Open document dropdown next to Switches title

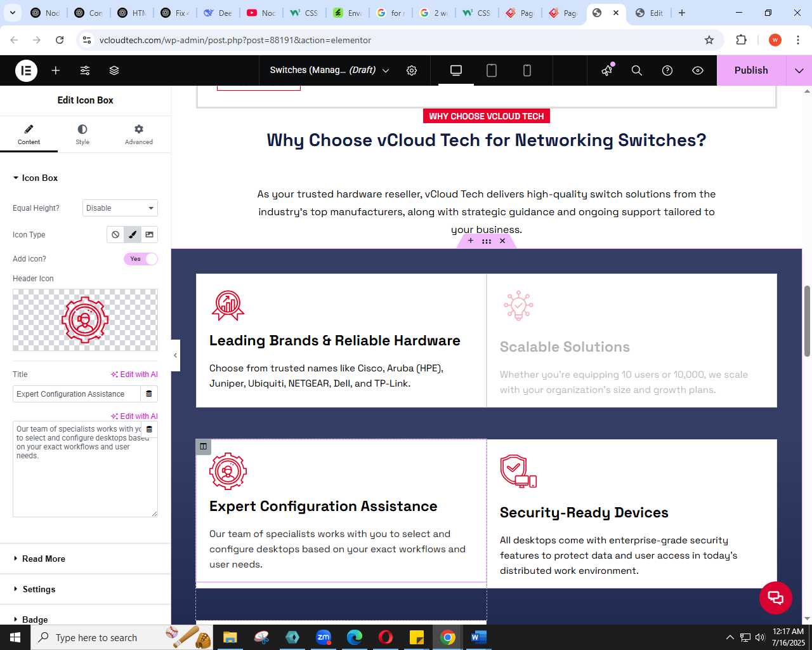pos(386,70)
